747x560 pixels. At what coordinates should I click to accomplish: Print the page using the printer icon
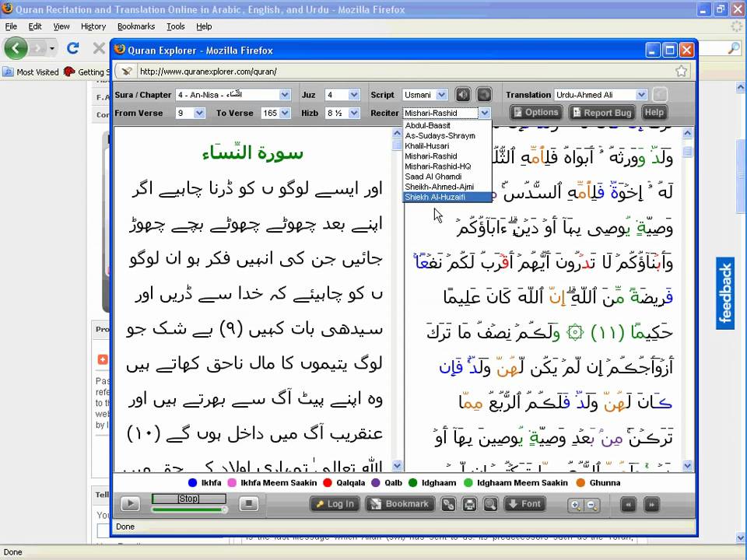[x=469, y=504]
